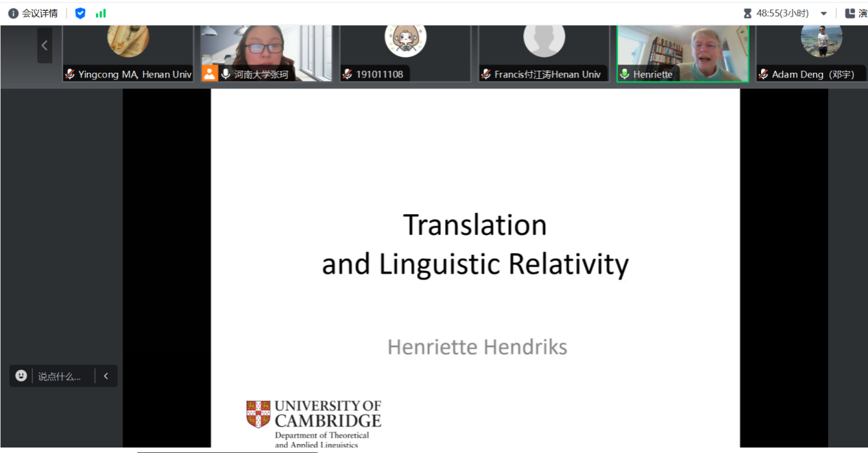
Task: Select Henriette's video thumbnail
Action: [x=682, y=48]
